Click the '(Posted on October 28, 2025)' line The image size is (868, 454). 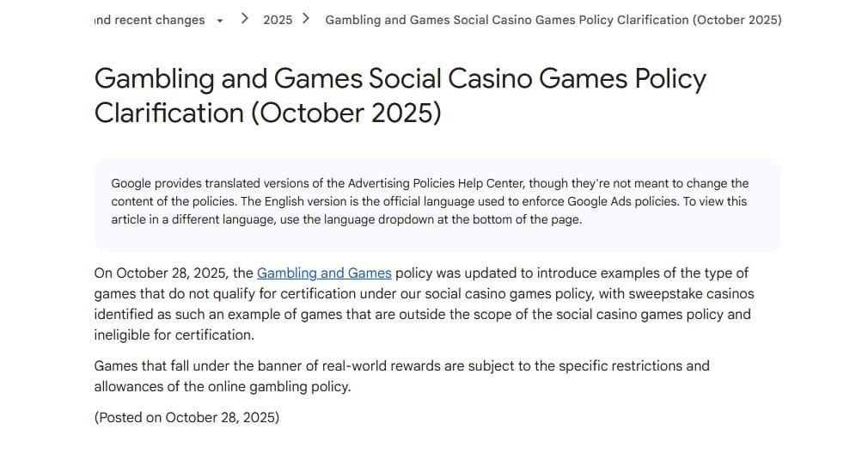(186, 417)
